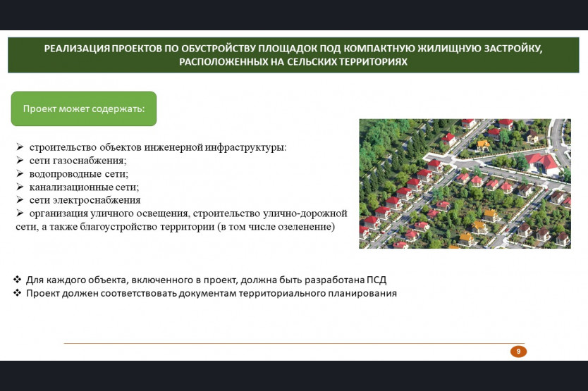Viewport: 588px width, 391px height.
Task: Click the 'благоустройство территории (в том числе озеленение)' line
Action: (175, 227)
